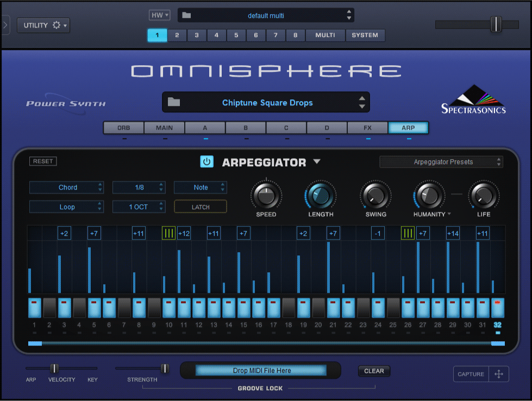
Task: Click the default multi up arrow
Action: [x=349, y=12]
